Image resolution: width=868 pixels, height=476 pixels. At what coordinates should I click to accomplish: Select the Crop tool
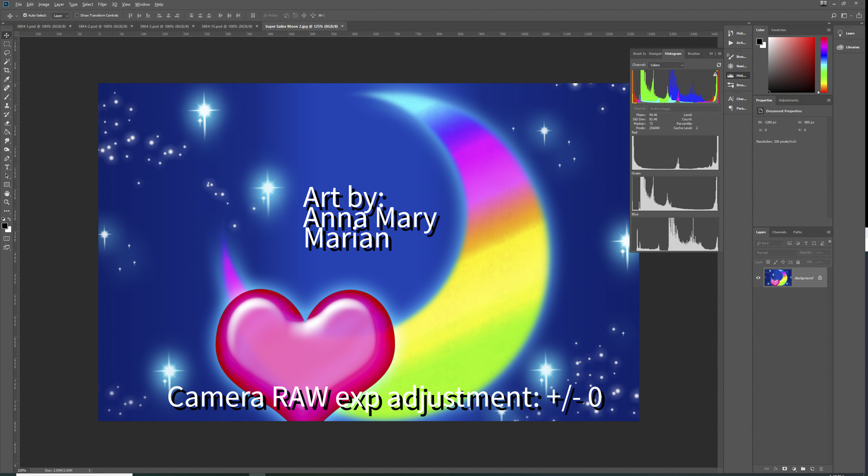pos(7,70)
